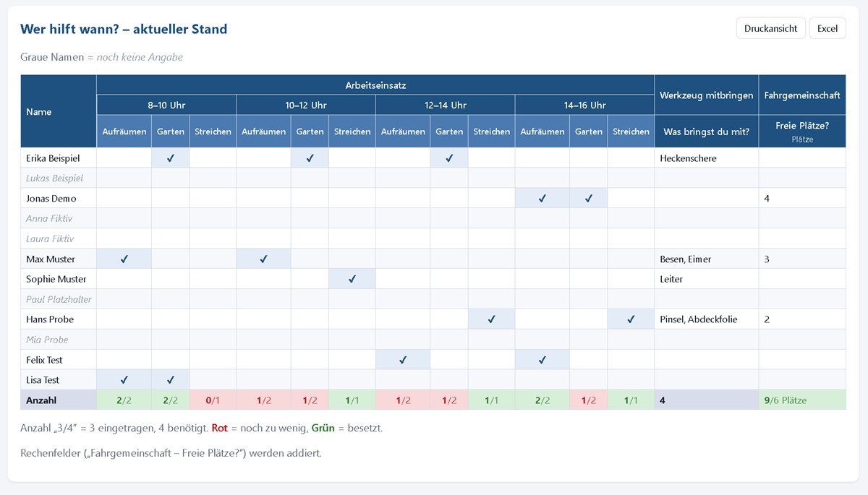
Task: Select the "Anzahl" row label
Action: point(59,400)
